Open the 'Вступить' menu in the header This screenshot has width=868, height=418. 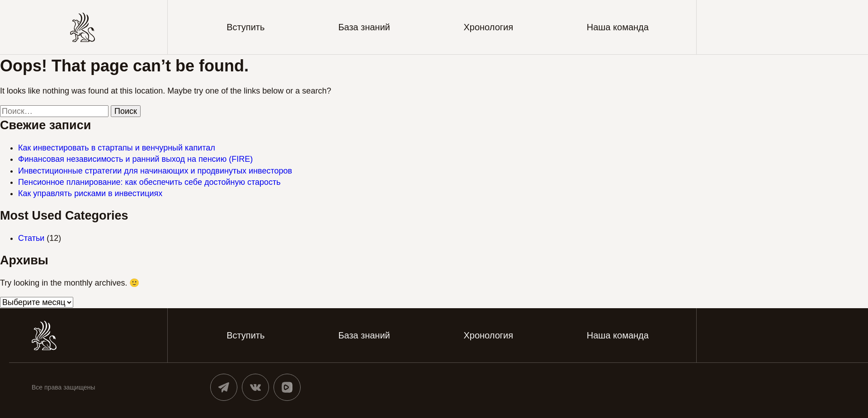tap(245, 27)
